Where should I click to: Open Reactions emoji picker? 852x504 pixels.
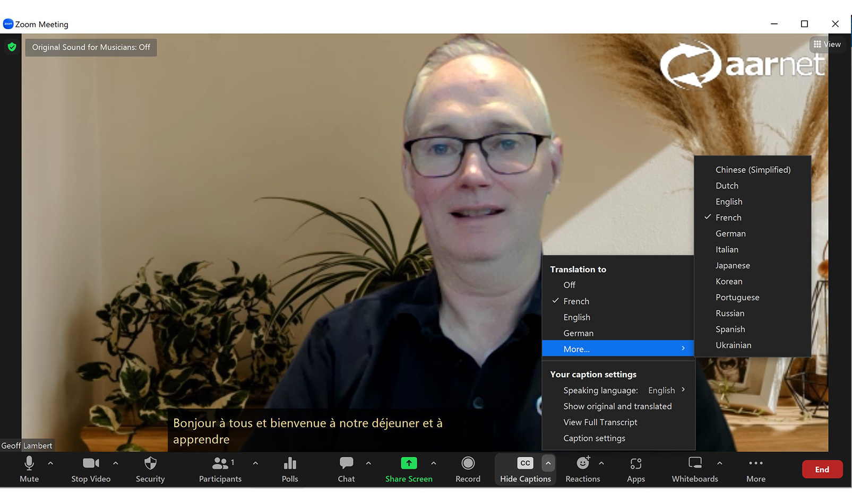tap(582, 469)
